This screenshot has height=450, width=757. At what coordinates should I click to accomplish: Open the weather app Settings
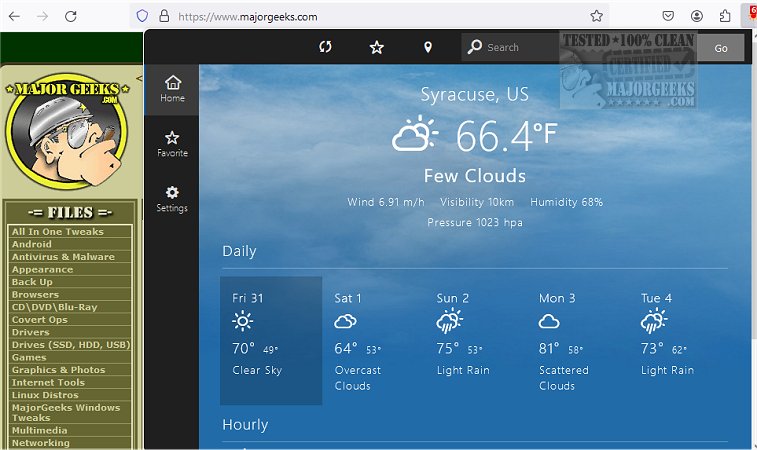click(x=172, y=199)
